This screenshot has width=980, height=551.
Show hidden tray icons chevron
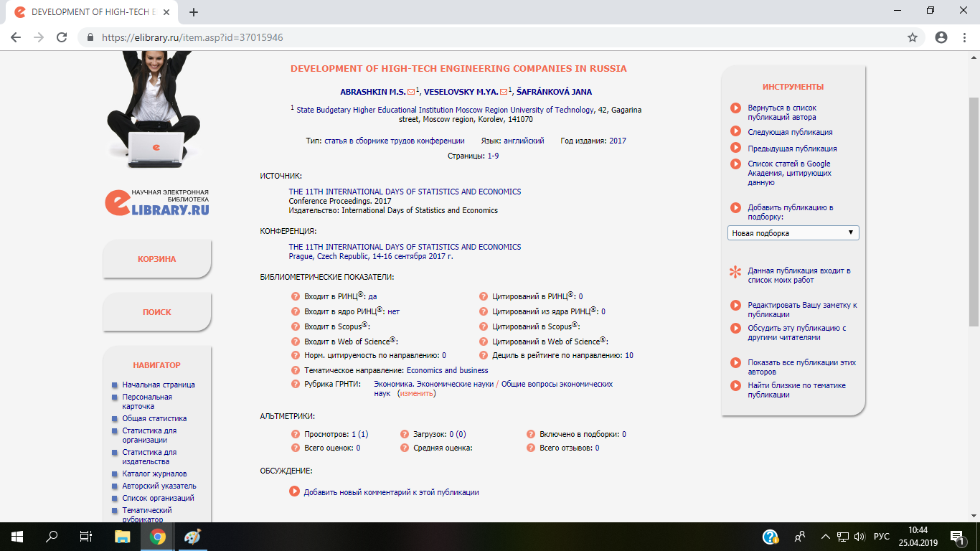tap(825, 536)
